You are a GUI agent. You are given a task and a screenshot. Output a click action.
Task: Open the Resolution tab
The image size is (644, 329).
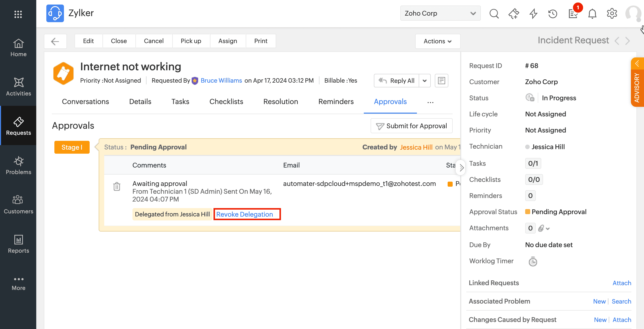280,102
